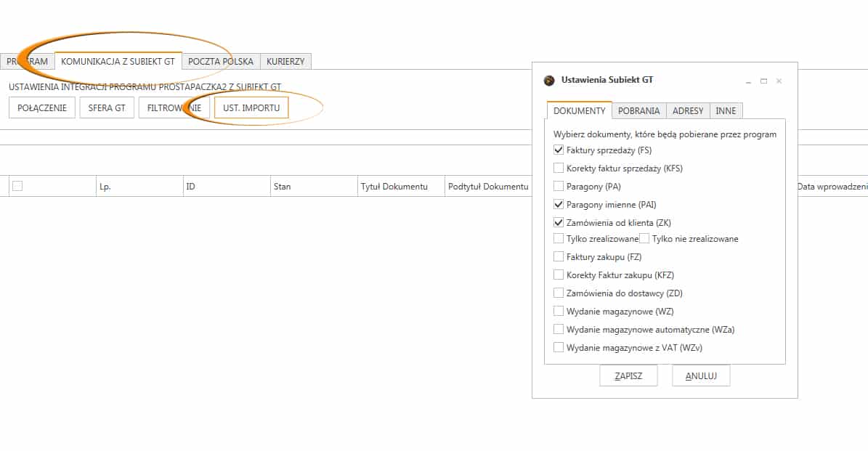Switch to the PROGRAM tab
The image size is (868, 451).
(27, 62)
